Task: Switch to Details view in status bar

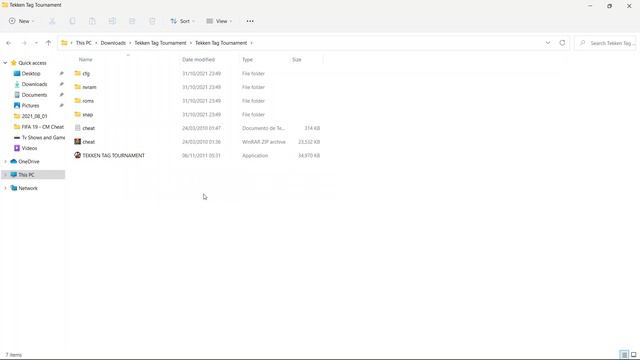Action: (x=624, y=355)
